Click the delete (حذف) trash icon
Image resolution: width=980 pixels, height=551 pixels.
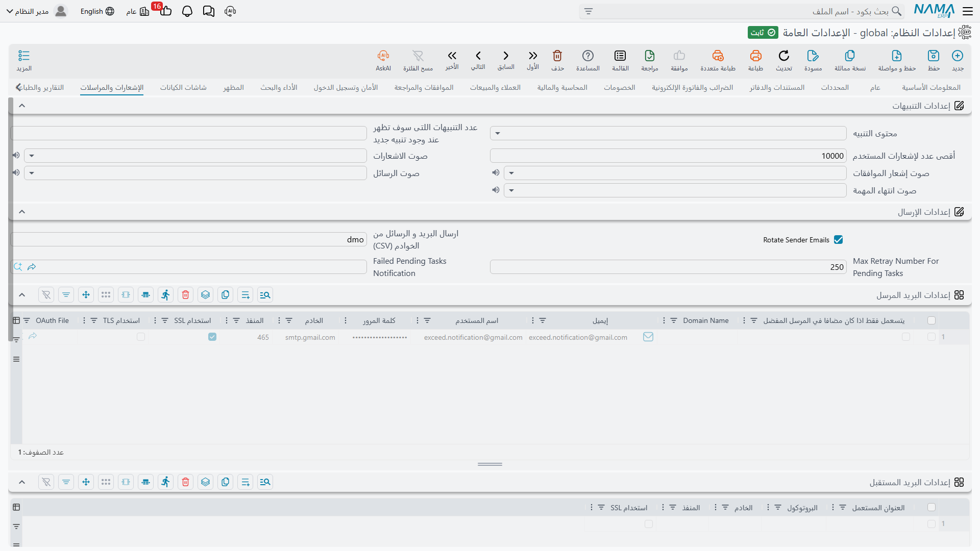[x=557, y=56]
